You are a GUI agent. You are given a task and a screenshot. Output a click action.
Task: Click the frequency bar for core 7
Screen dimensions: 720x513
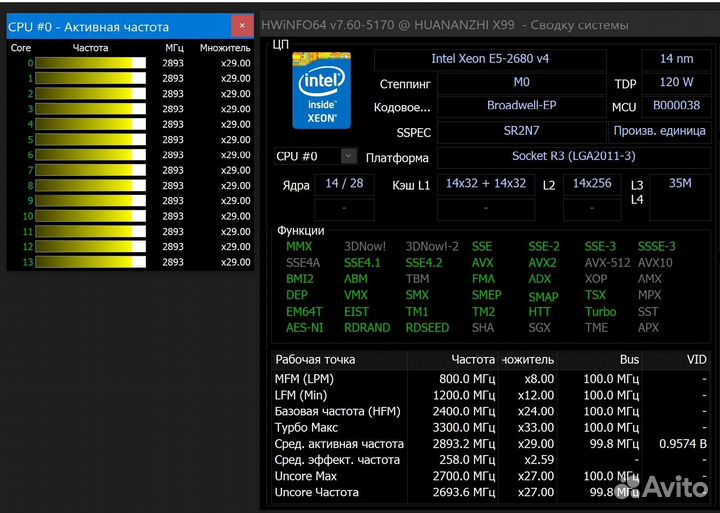[x=90, y=170]
